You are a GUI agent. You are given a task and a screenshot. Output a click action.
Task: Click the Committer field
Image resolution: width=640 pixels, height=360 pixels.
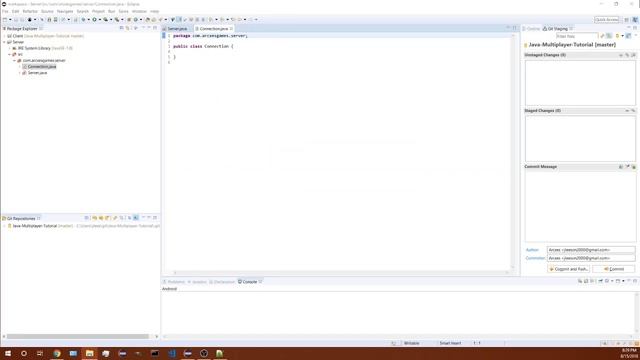591,258
